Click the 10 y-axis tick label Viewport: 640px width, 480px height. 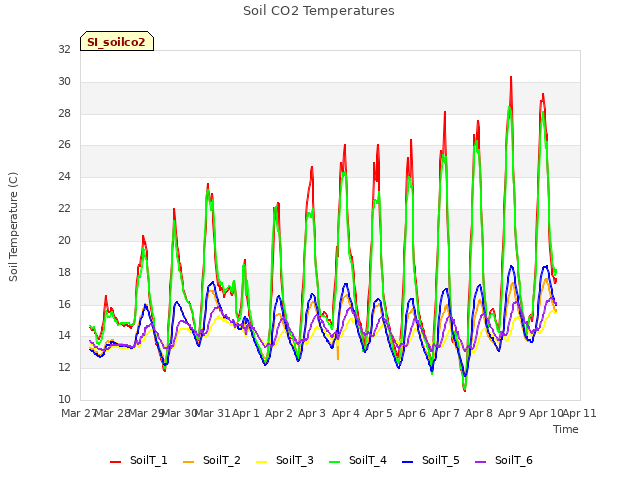point(64,399)
